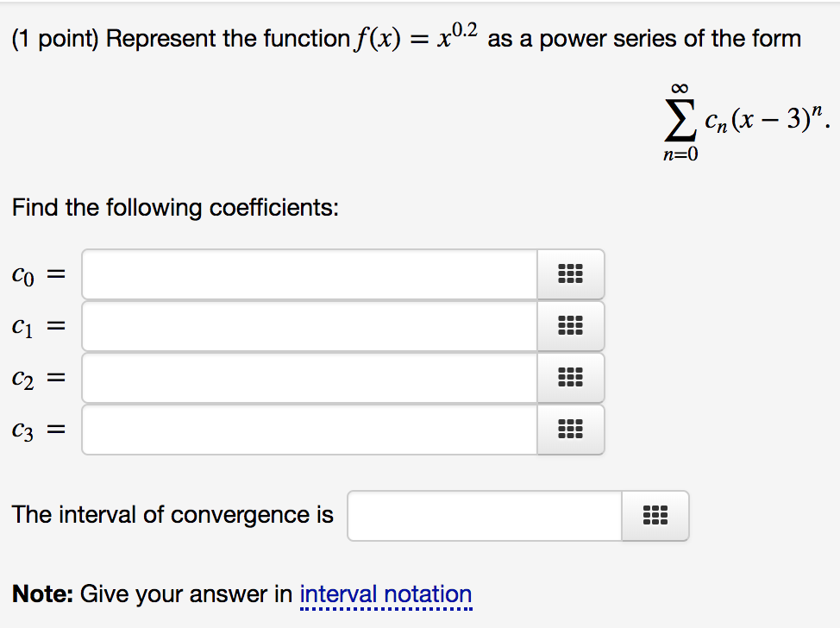Select the interval of convergence input area
The image size is (840, 628).
pyautogui.click(x=483, y=515)
